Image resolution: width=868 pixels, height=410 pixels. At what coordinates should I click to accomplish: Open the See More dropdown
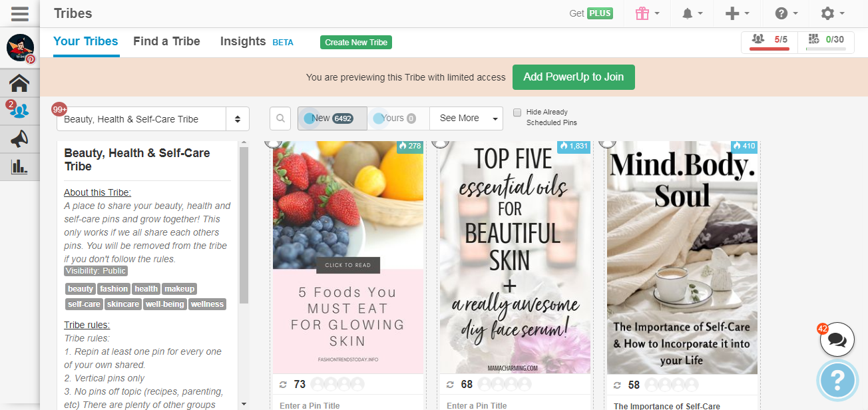click(x=466, y=118)
